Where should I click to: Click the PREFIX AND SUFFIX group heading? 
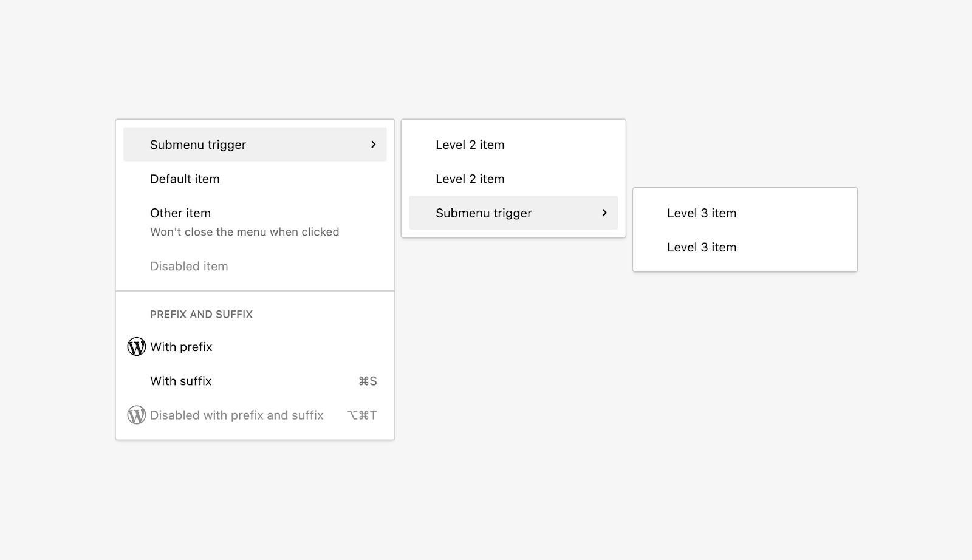tap(201, 314)
